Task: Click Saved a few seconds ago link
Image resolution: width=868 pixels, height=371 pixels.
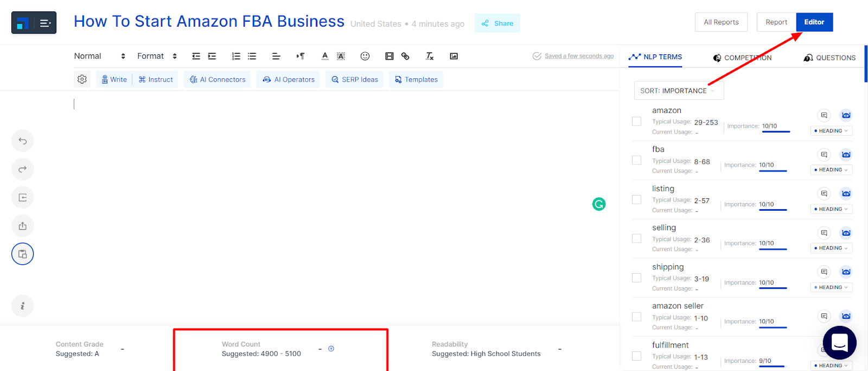Action: [579, 56]
